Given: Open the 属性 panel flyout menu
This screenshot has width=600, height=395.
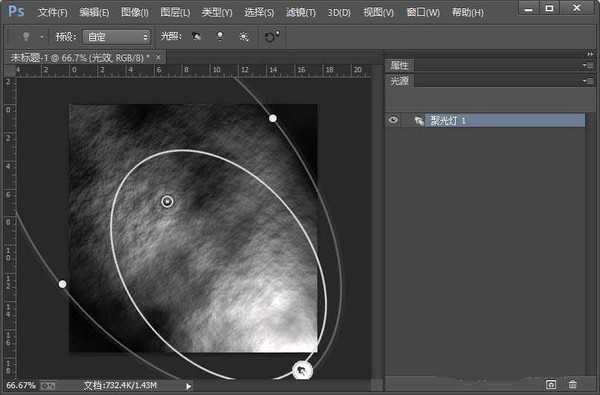Looking at the screenshot, I should [x=587, y=65].
